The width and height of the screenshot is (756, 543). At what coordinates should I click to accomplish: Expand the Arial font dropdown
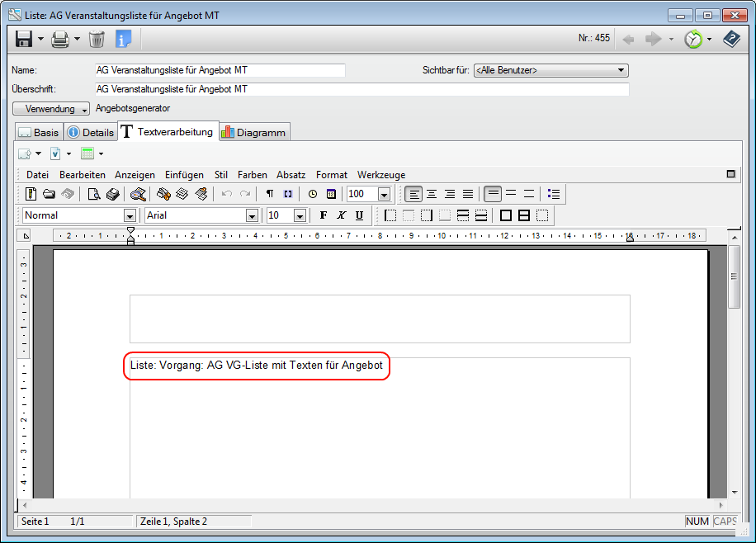[x=252, y=215]
